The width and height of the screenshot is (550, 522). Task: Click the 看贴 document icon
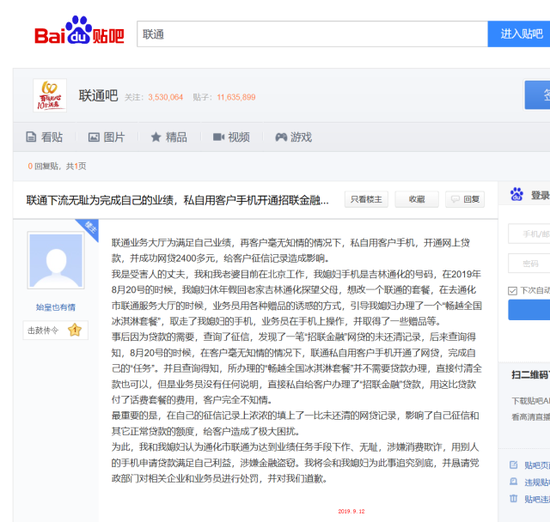tap(31, 137)
